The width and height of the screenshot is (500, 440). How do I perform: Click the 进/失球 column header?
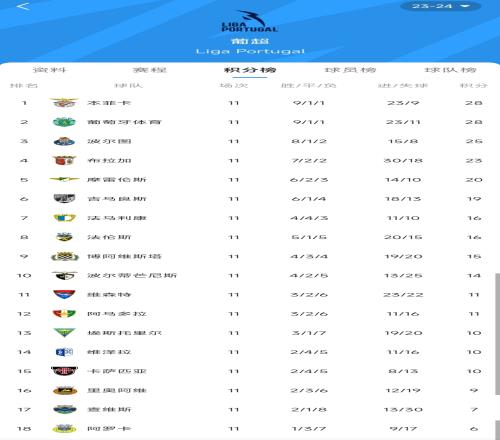click(403, 85)
